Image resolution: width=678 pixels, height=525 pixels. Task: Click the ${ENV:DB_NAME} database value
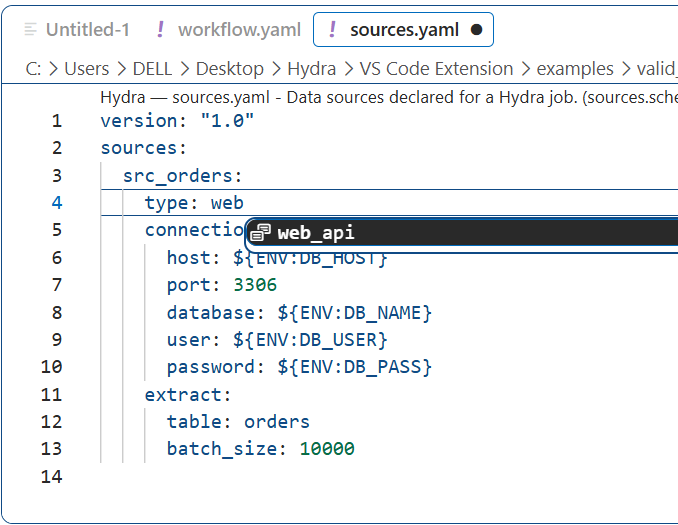[354, 313]
